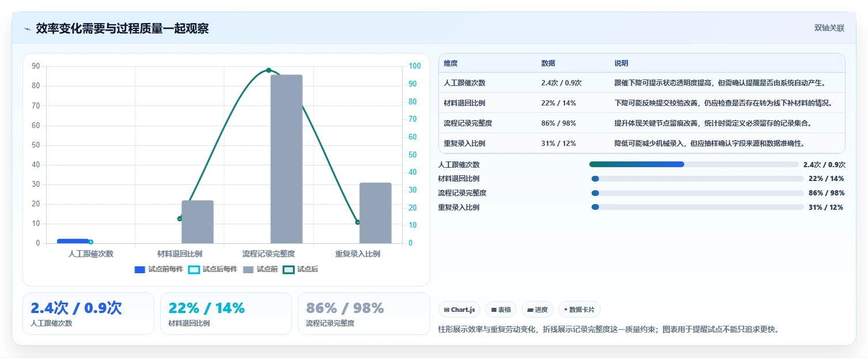The image size is (868, 358).
Task: Click the 数据卡片 tag chip
Action: point(579,310)
